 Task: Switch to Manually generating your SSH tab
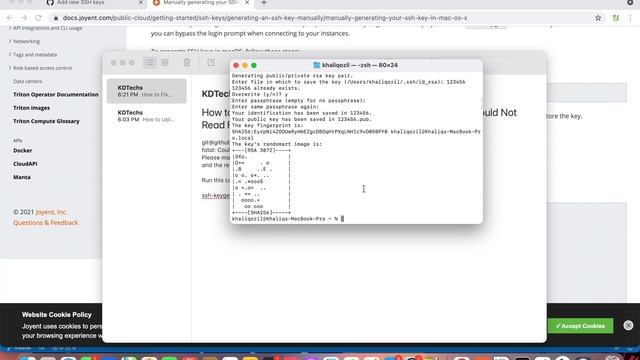(200, 2)
